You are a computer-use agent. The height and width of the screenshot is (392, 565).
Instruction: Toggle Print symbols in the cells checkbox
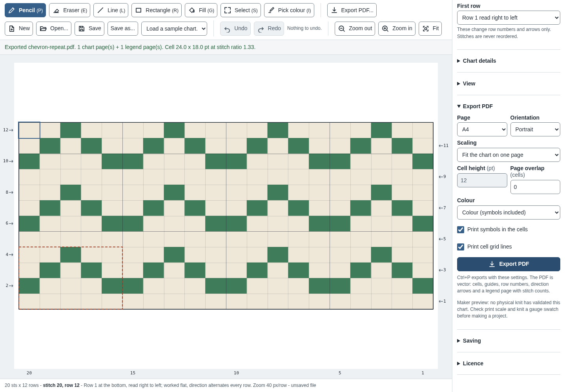pyautogui.click(x=461, y=230)
